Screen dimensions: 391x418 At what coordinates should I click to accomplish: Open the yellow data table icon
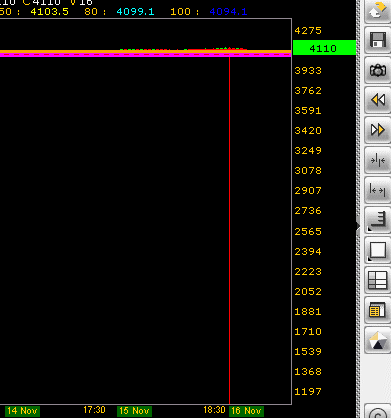pyautogui.click(x=378, y=310)
